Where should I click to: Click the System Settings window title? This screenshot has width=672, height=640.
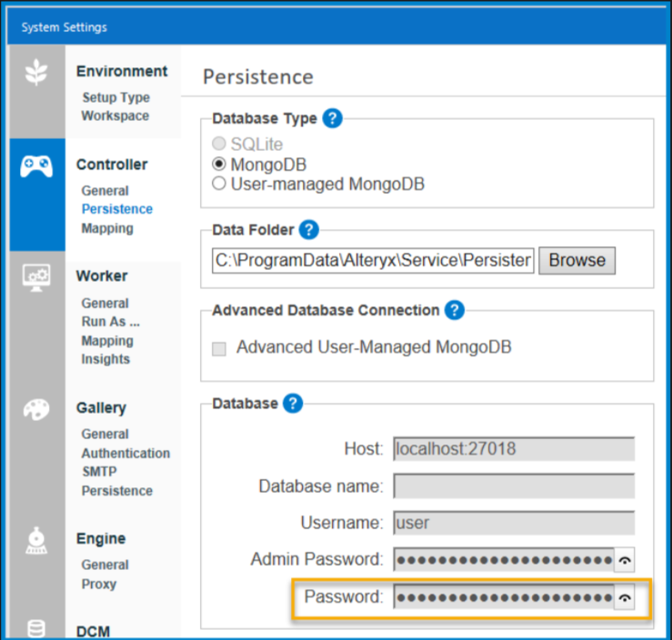point(65,27)
